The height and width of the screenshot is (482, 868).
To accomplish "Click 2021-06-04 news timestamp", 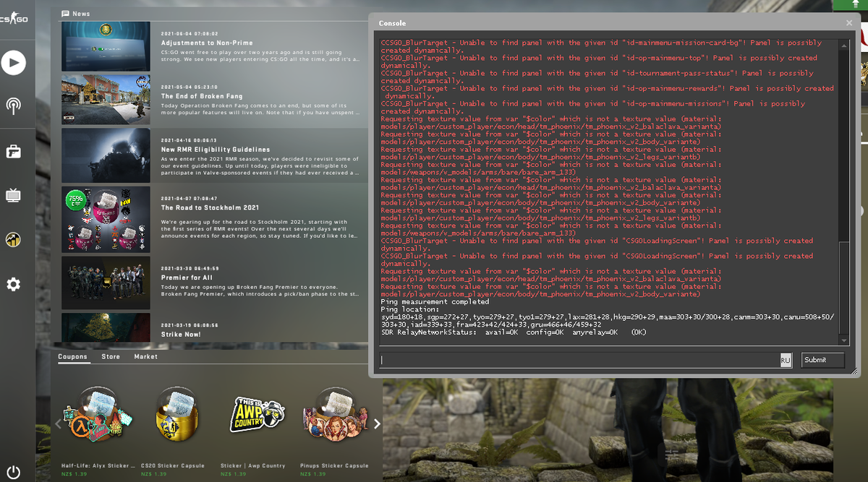I will coord(190,34).
